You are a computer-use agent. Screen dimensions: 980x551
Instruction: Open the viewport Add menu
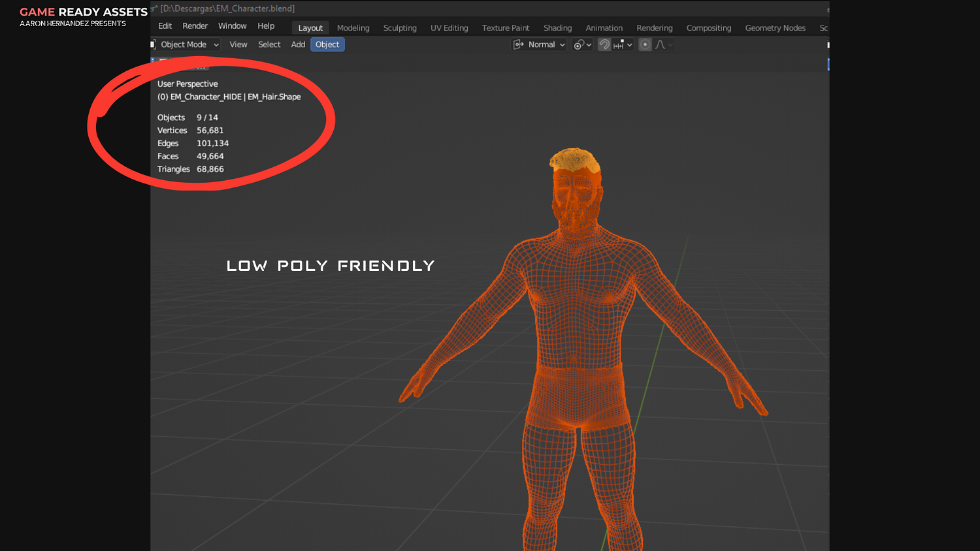[298, 44]
